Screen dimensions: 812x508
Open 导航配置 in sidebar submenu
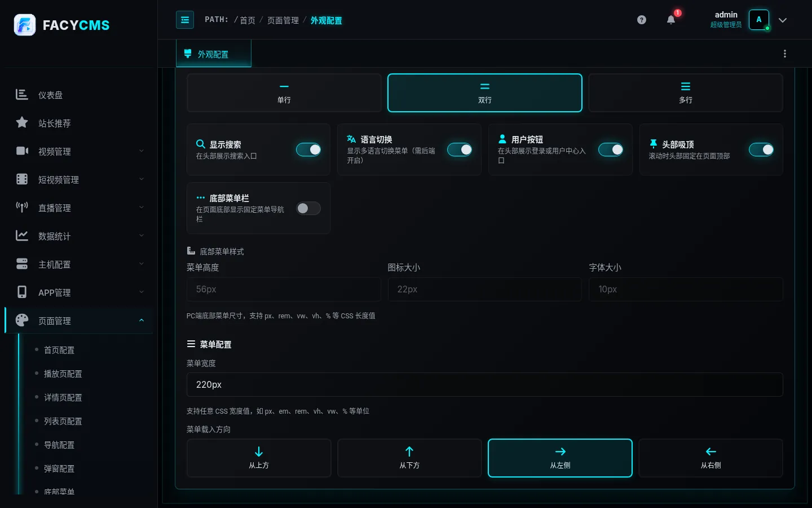(59, 445)
